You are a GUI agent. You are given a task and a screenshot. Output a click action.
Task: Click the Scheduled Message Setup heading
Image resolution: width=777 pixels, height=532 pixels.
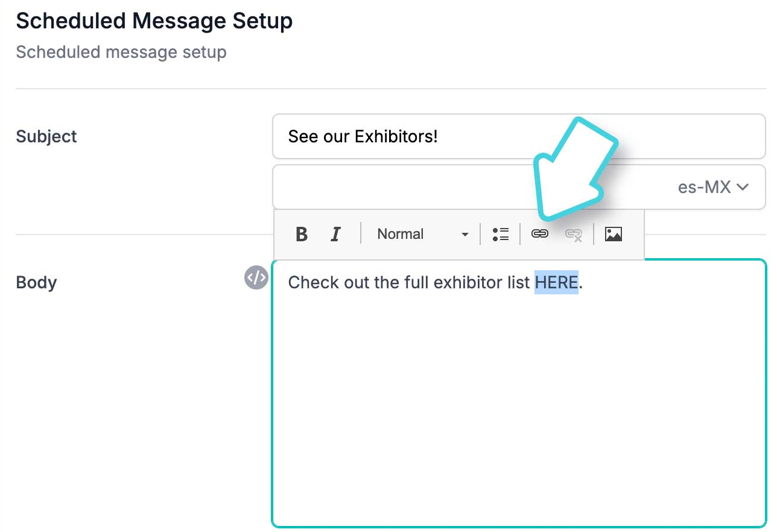click(154, 21)
